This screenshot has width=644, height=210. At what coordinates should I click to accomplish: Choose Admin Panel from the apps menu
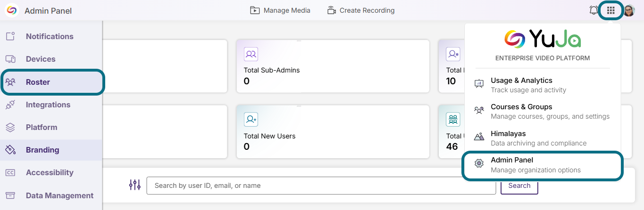pos(543,165)
